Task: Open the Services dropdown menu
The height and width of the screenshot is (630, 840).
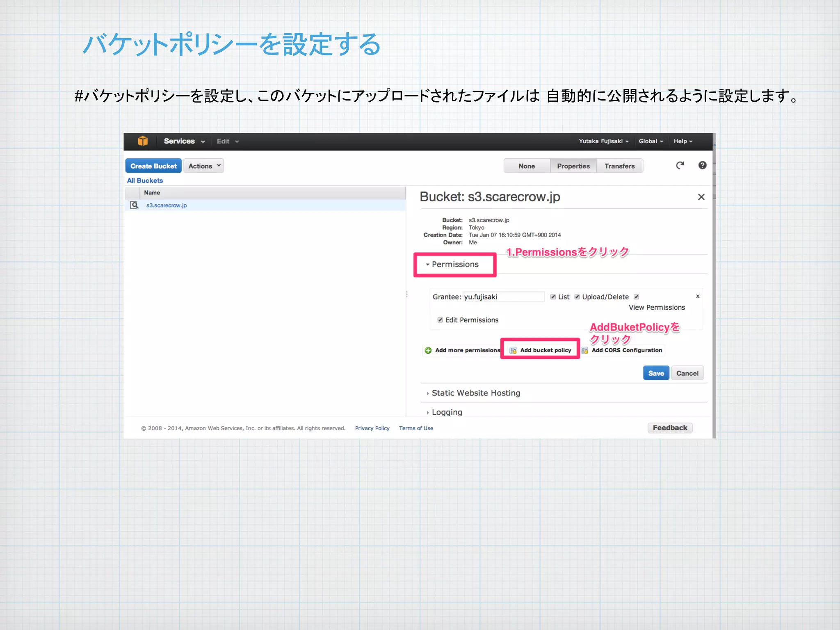Action: point(184,141)
